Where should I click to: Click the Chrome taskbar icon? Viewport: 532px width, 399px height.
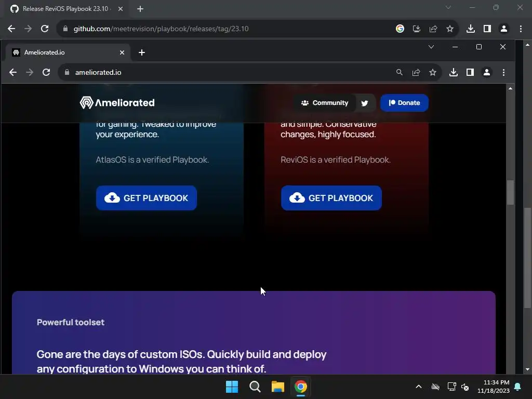pyautogui.click(x=301, y=387)
